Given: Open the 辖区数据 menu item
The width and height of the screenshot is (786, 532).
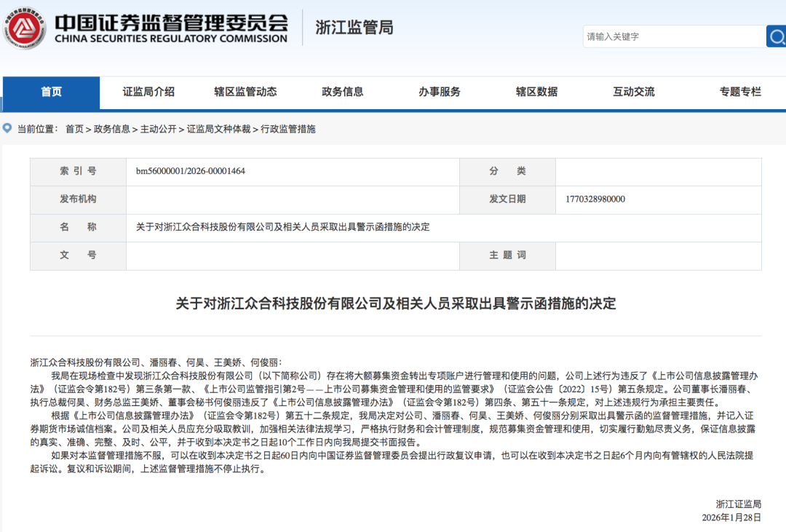Looking at the screenshot, I should tap(537, 92).
